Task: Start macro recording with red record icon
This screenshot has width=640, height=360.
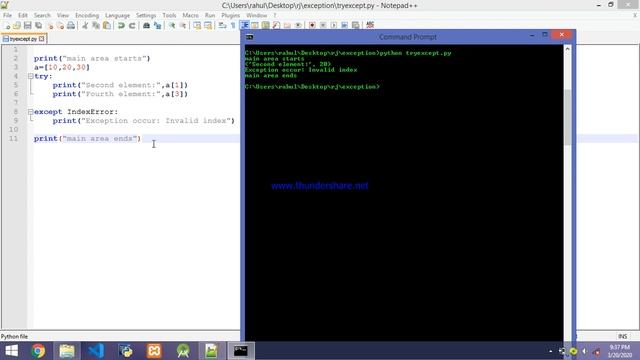Action: point(312,25)
